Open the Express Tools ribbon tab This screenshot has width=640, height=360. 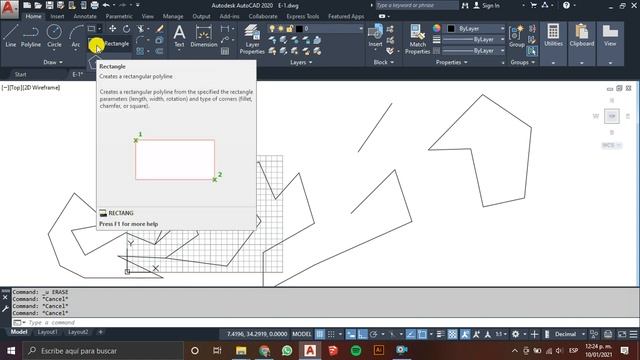pyautogui.click(x=302, y=16)
